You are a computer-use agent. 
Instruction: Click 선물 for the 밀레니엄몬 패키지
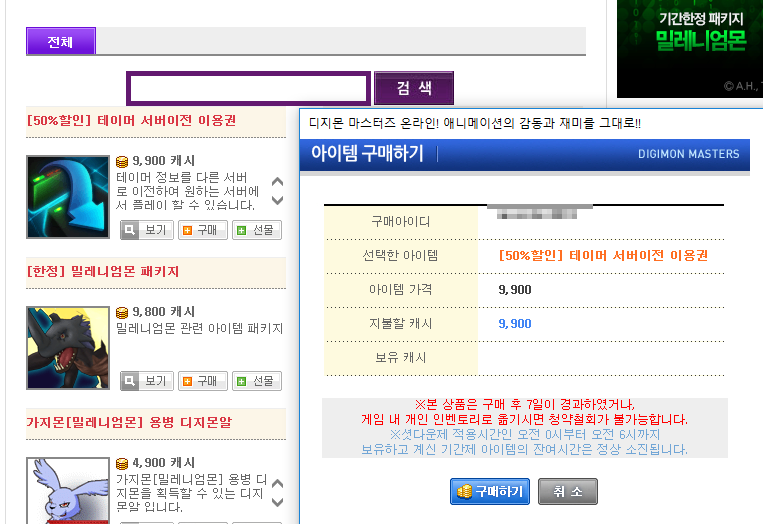(x=257, y=381)
